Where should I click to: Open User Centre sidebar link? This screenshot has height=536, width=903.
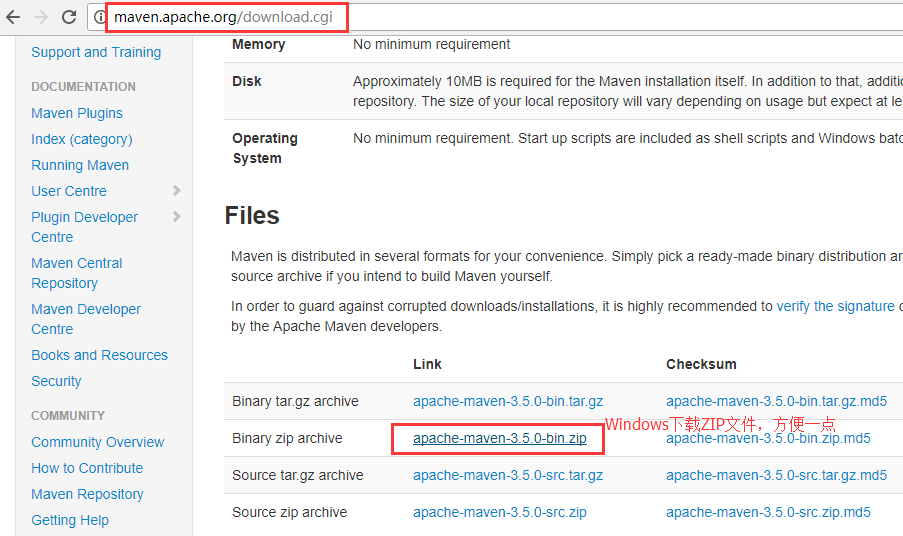pyautogui.click(x=69, y=191)
